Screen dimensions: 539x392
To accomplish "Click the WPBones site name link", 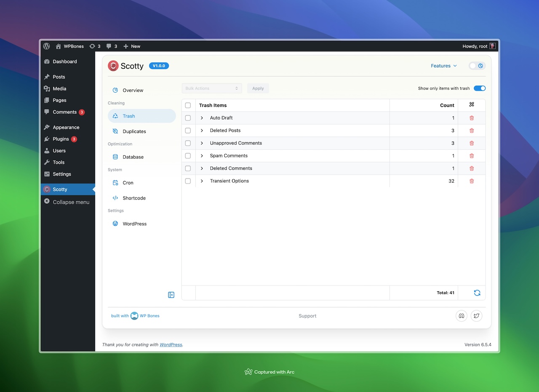I will pos(70,46).
